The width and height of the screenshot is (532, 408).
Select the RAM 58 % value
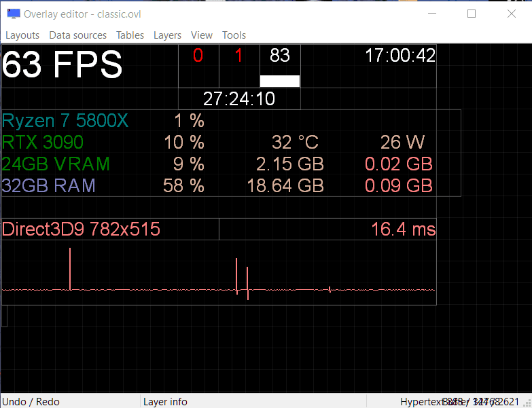click(183, 186)
